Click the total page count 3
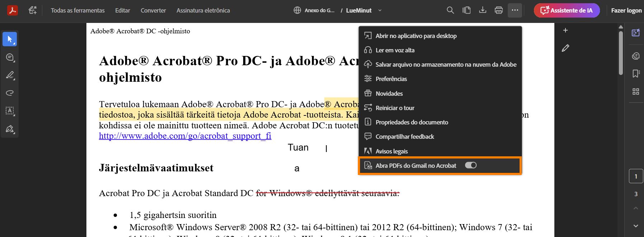Image resolution: width=644 pixels, height=237 pixels. click(636, 194)
